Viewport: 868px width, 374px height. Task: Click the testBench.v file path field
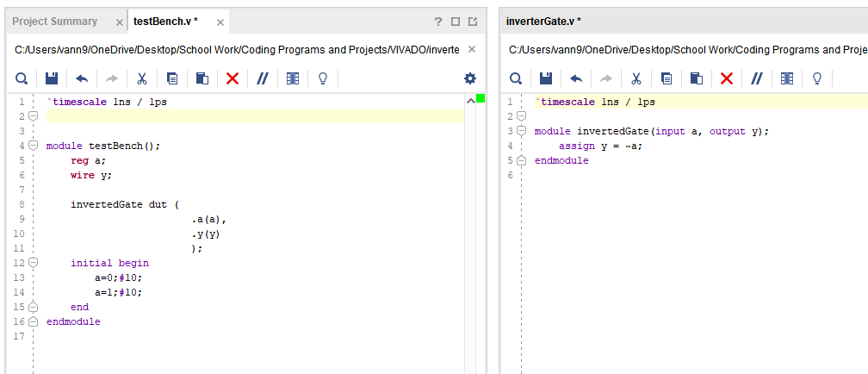pyautogui.click(x=238, y=49)
